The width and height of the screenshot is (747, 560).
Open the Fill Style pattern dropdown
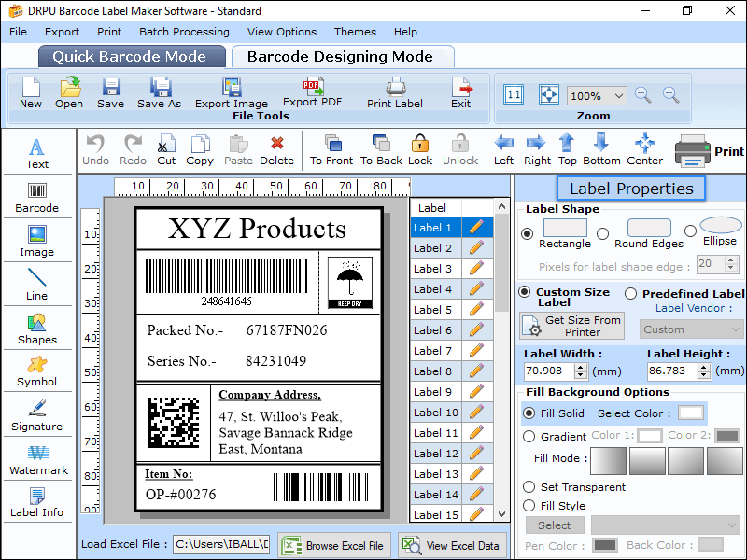(666, 525)
